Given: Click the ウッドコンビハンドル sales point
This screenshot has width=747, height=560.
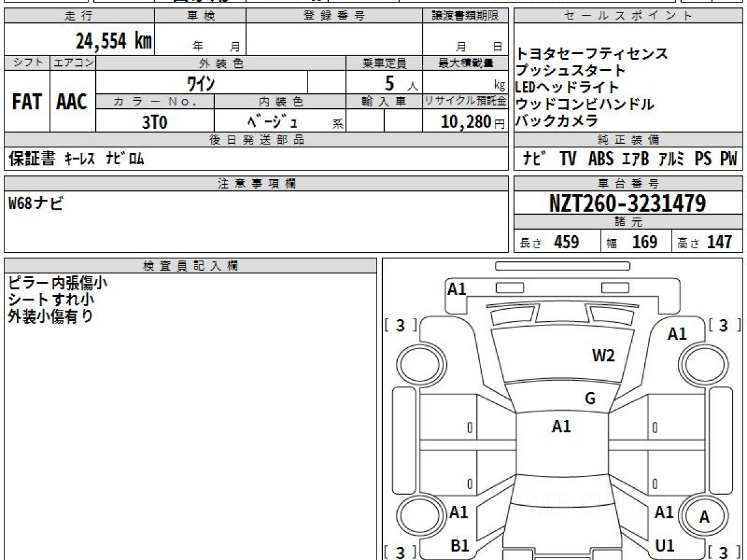Looking at the screenshot, I should point(585,104).
